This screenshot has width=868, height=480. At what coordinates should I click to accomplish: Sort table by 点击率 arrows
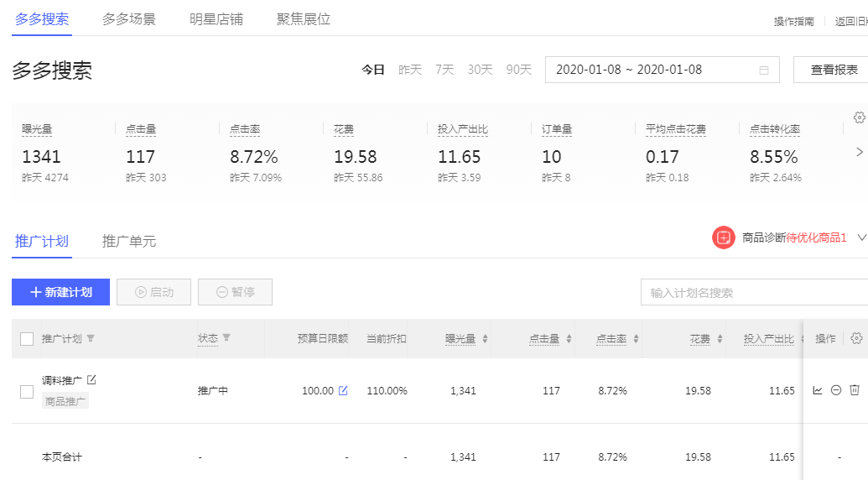point(636,339)
